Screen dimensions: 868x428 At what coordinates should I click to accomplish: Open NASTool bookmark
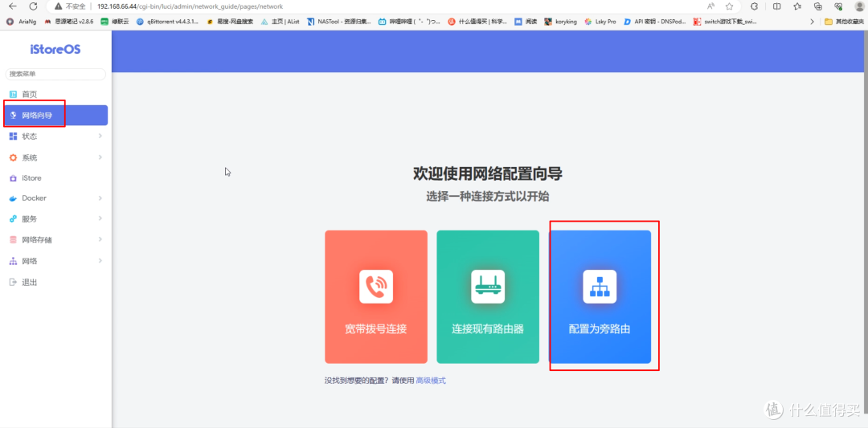pos(339,22)
